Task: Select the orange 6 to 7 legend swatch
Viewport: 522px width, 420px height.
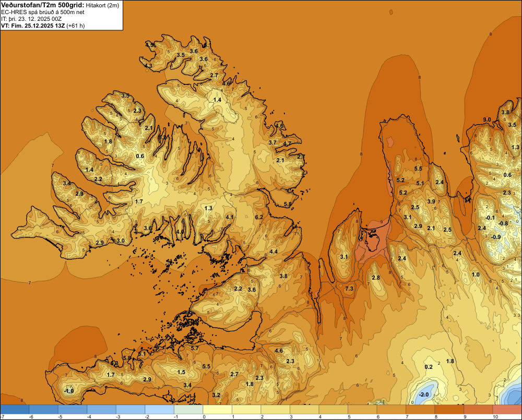Action: click(391, 410)
